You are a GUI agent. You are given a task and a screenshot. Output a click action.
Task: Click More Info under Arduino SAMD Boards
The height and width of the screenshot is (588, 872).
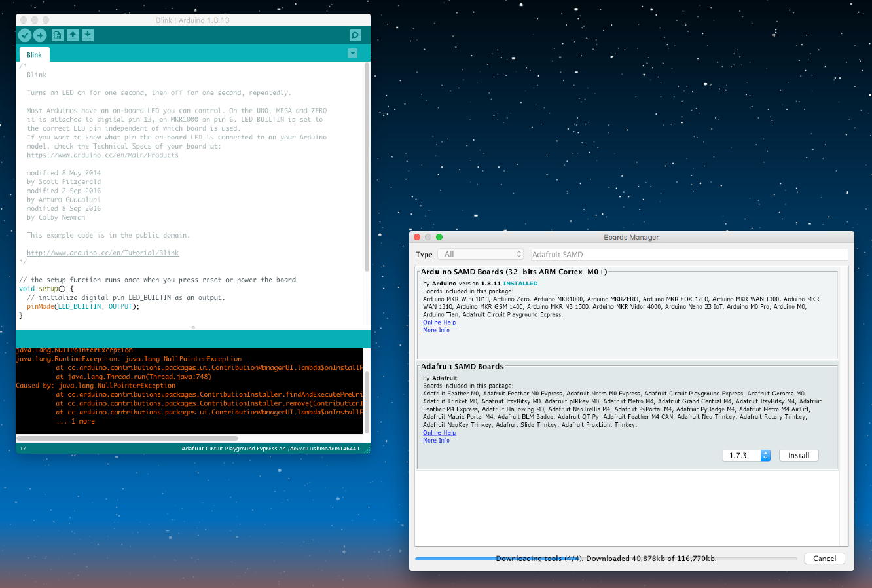[436, 330]
